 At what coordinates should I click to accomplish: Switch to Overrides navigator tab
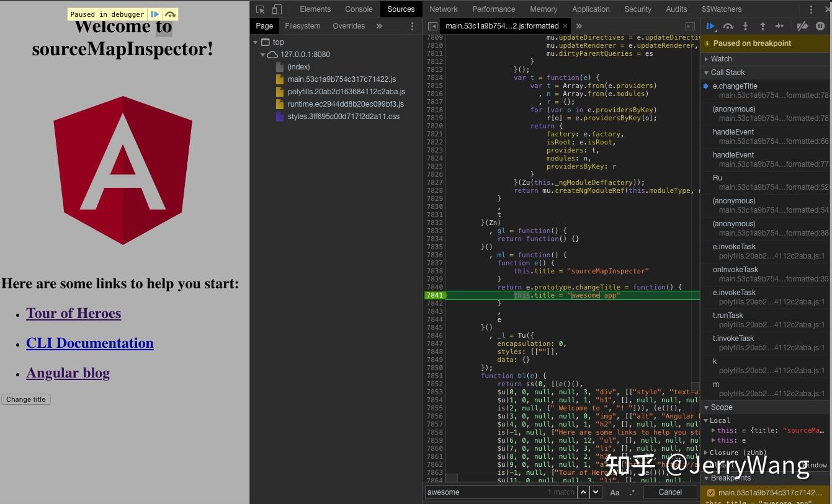pos(349,26)
